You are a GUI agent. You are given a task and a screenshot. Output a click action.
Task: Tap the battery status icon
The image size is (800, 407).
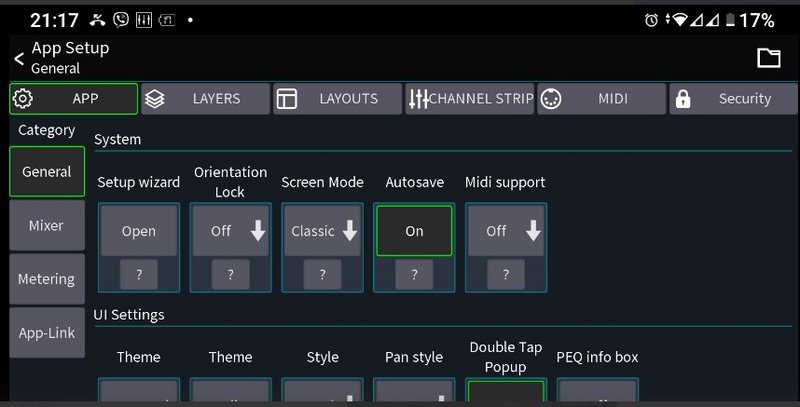click(x=731, y=20)
